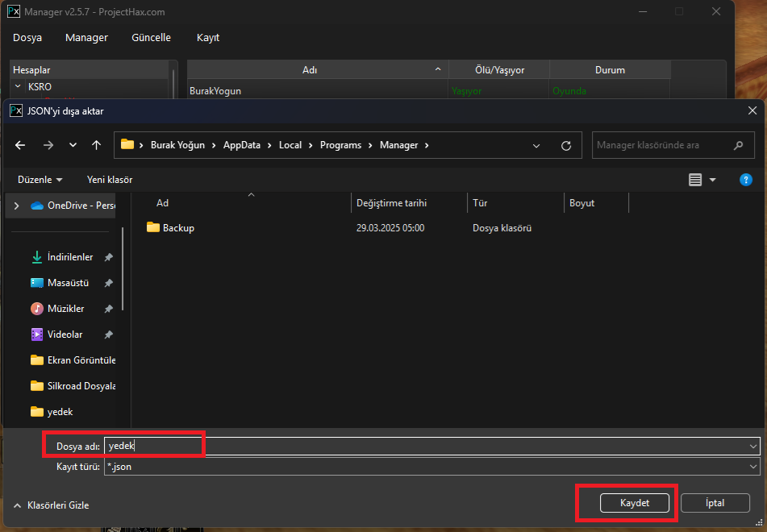Click the view layout icon
This screenshot has width=767, height=532.
[695, 180]
